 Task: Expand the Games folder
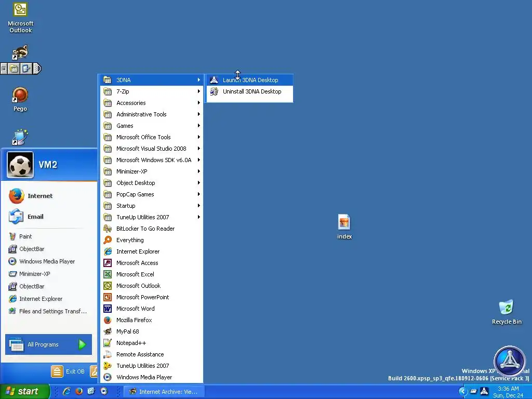point(152,126)
